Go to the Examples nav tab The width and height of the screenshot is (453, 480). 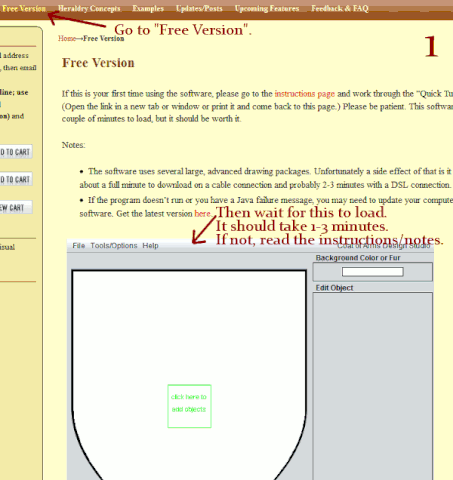pos(148,8)
